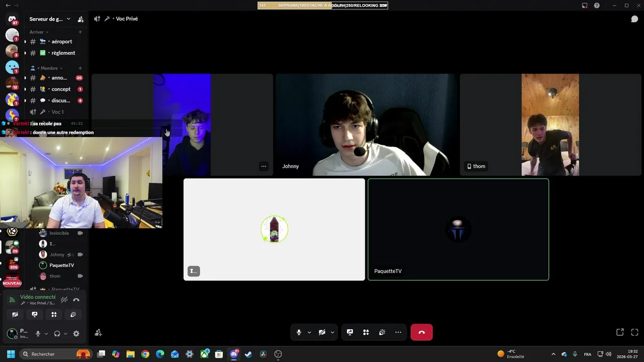Open weather widget Ensoleillé

512,354
